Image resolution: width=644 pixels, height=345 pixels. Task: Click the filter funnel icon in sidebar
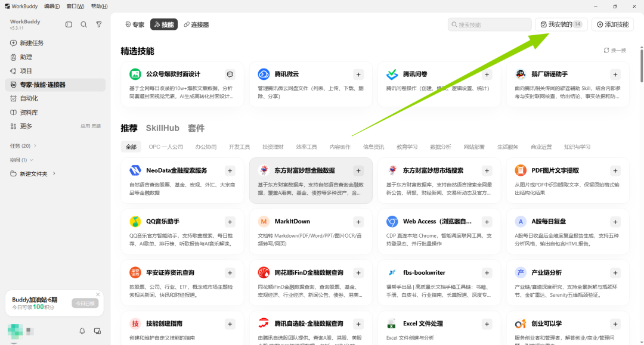click(x=99, y=24)
